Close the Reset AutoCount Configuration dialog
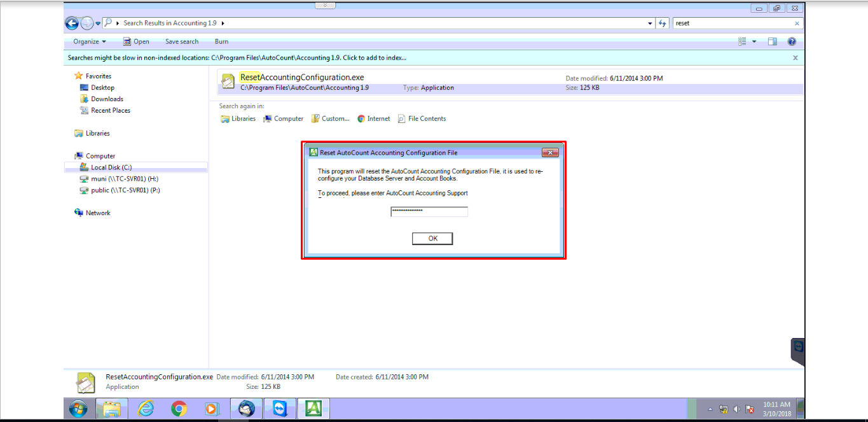This screenshot has width=868, height=422. click(x=550, y=153)
